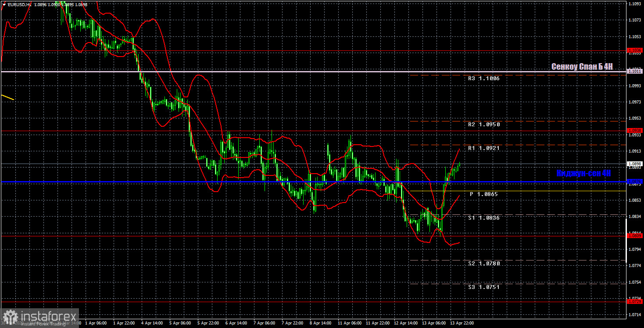Click the 11 Apr 06:00 time label

[x=349, y=323]
